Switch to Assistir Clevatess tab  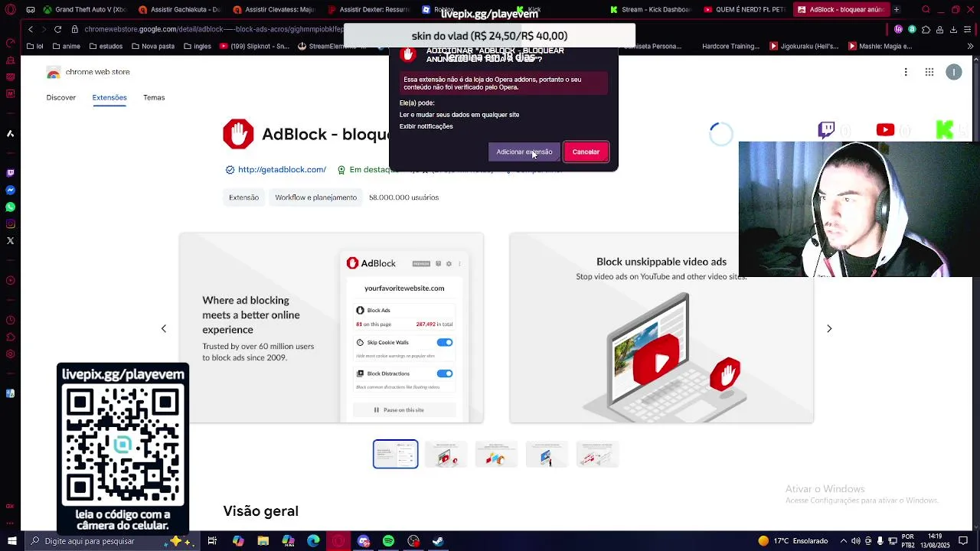pos(274,10)
